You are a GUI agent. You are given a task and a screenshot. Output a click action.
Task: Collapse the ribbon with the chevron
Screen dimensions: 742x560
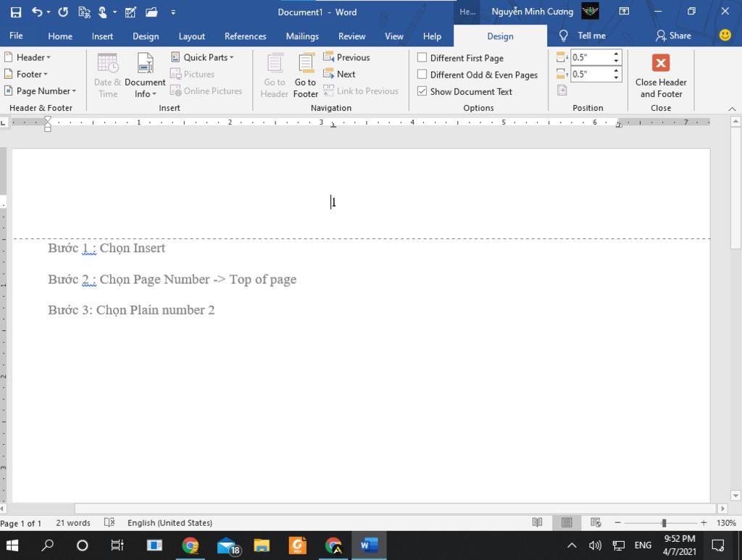(x=732, y=109)
